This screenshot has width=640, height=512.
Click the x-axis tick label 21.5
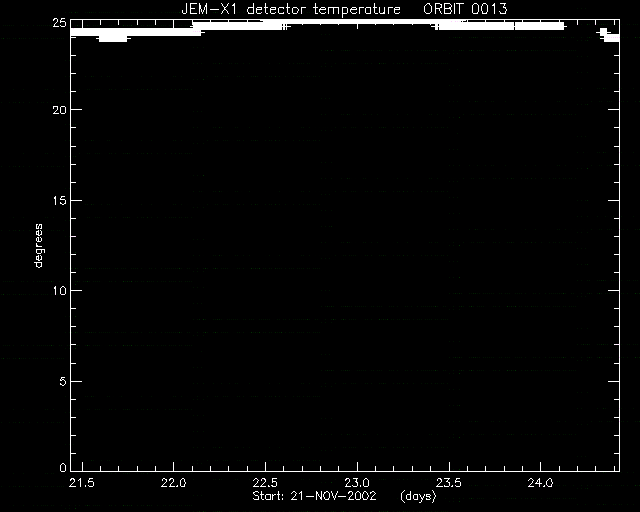pyautogui.click(x=82, y=483)
